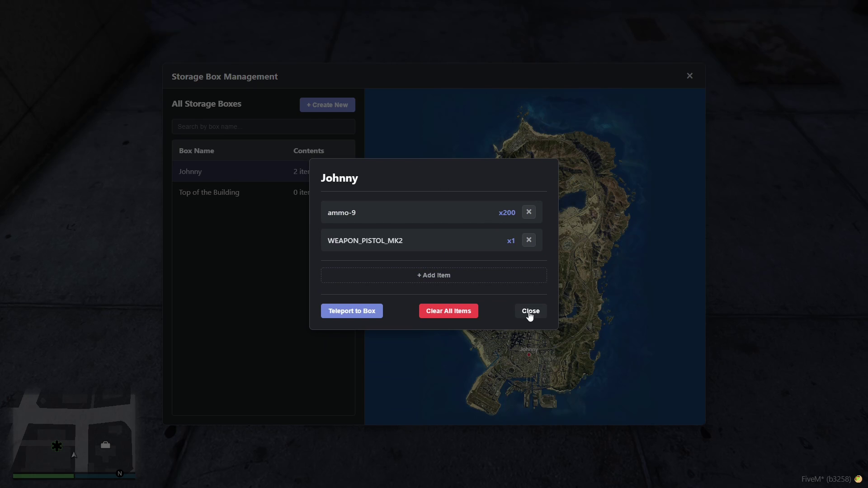
Task: Click the Box Name column header
Action: pyautogui.click(x=196, y=151)
